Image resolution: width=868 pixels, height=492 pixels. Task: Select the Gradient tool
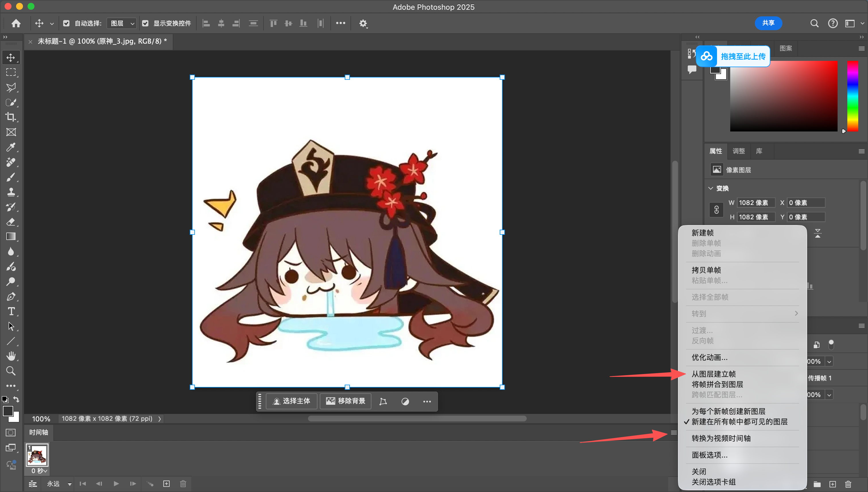tap(11, 237)
